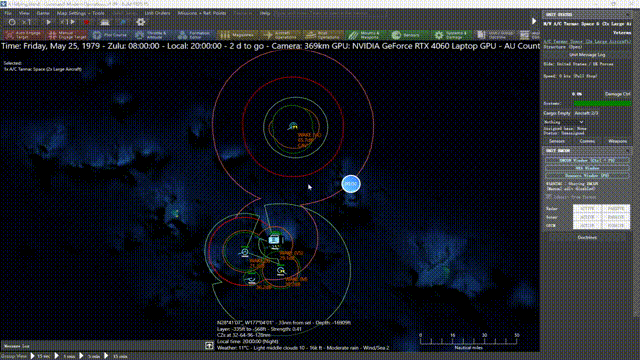This screenshot has height=360, width=640.
Task: Open Unit/Group Doctrine toolbar button
Action: pos(495,35)
